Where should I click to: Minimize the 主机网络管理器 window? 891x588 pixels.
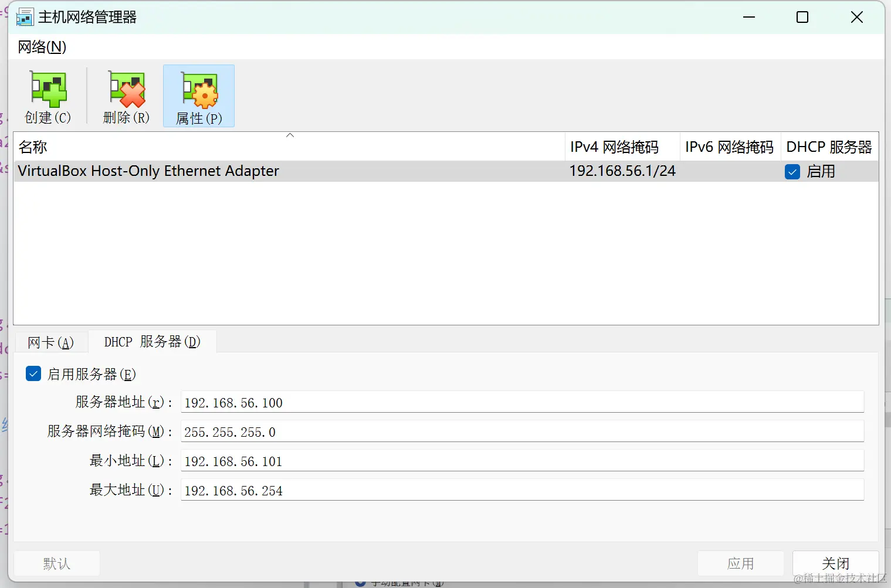(x=749, y=18)
